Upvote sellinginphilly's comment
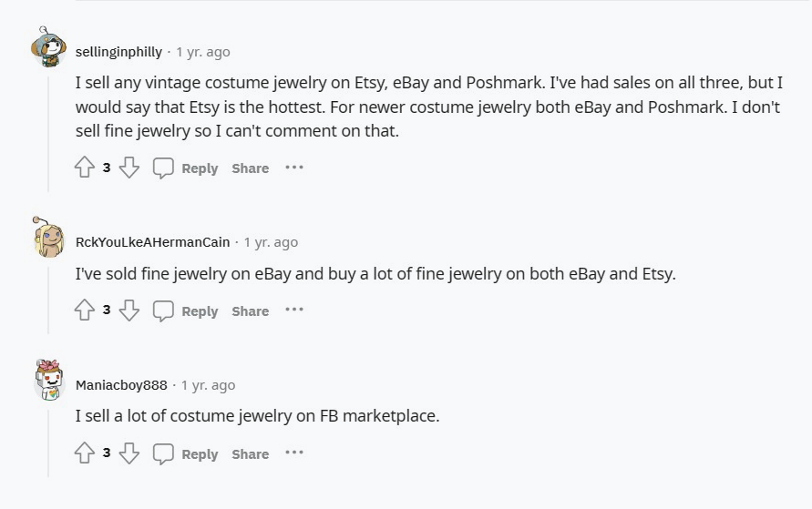Viewport: 812px width, 509px height. coord(85,168)
